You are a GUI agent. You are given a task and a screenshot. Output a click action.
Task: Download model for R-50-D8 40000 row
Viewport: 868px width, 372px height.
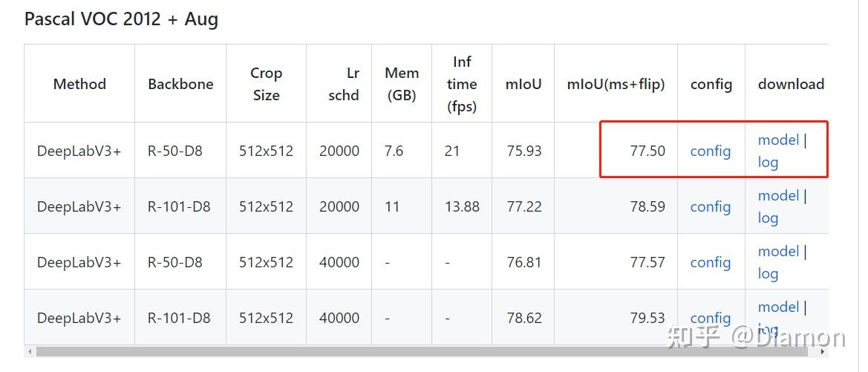point(778,251)
